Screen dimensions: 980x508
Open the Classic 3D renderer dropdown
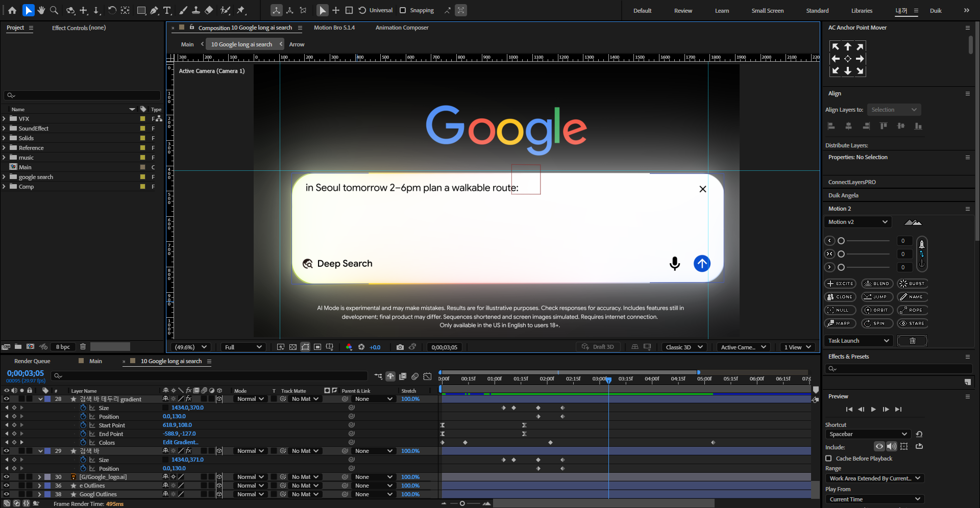click(x=684, y=347)
